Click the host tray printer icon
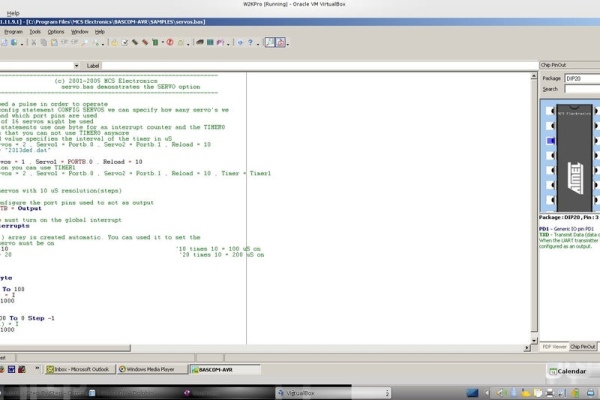Viewport: 600px width, 400px height. (550, 393)
